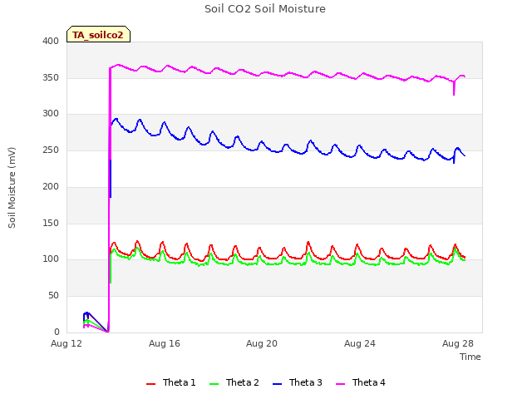Screen dimensions: 532x399
Task: Click the 400 y-axis tick label
Action: 51,41
